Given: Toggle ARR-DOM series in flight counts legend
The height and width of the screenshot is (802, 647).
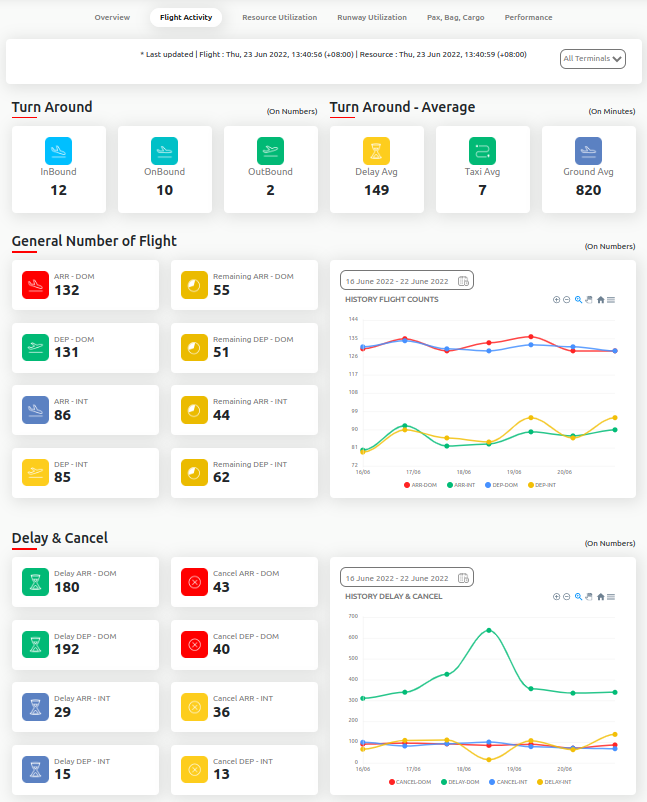Looking at the screenshot, I should coord(419,484).
